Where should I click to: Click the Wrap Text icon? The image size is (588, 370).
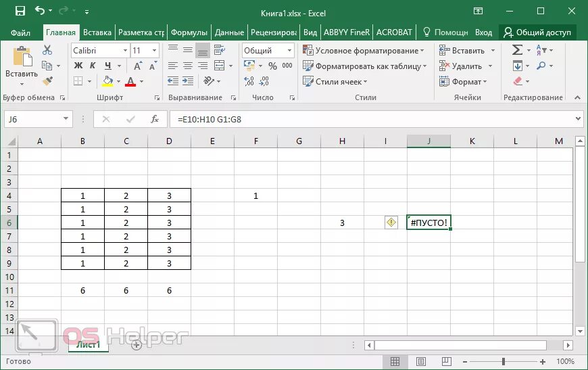click(x=220, y=50)
